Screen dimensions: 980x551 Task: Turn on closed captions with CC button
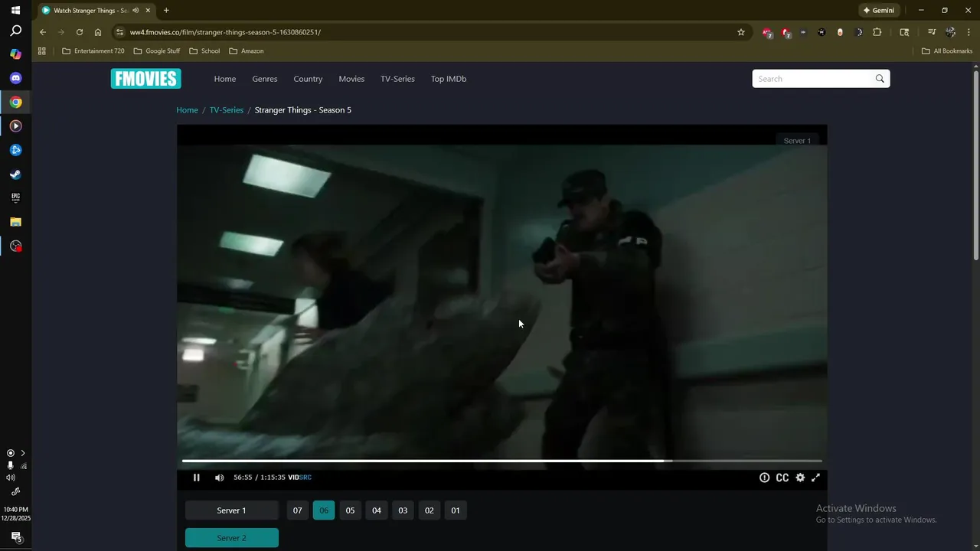(x=782, y=478)
